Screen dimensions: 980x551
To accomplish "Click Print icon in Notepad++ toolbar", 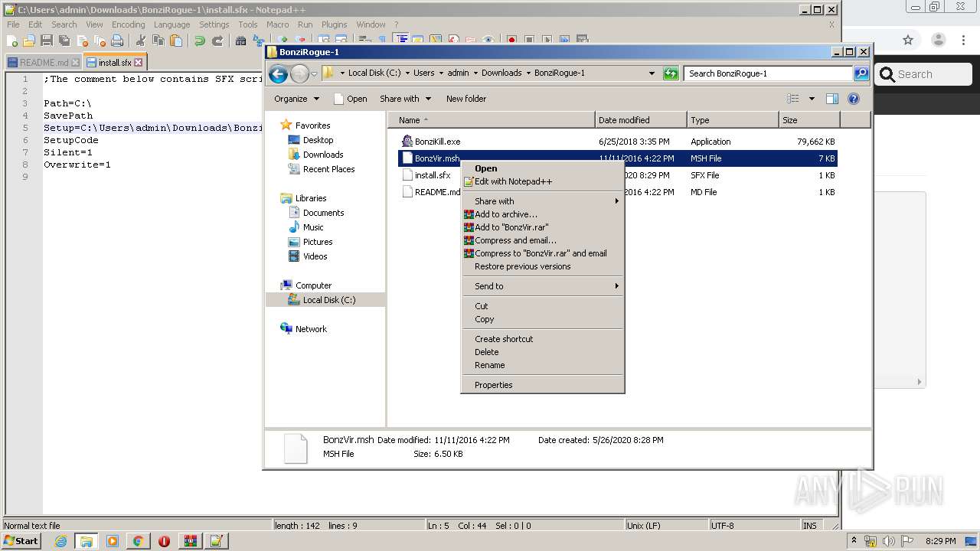I will tap(117, 41).
